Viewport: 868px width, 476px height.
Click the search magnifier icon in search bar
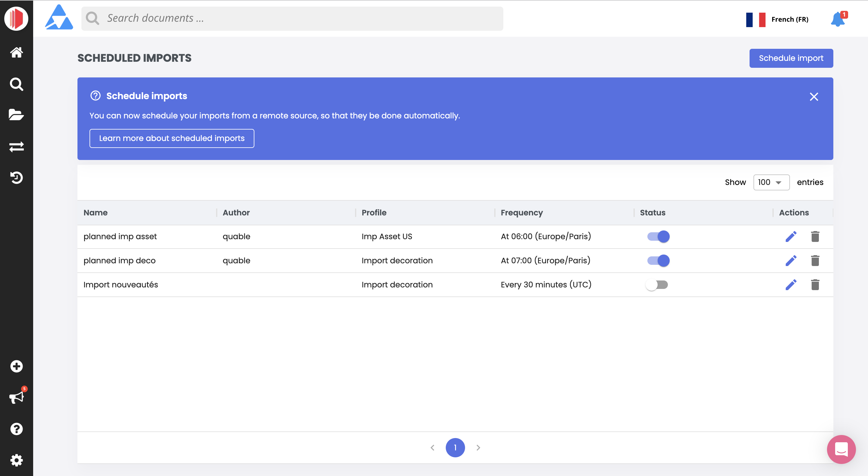pyautogui.click(x=92, y=18)
